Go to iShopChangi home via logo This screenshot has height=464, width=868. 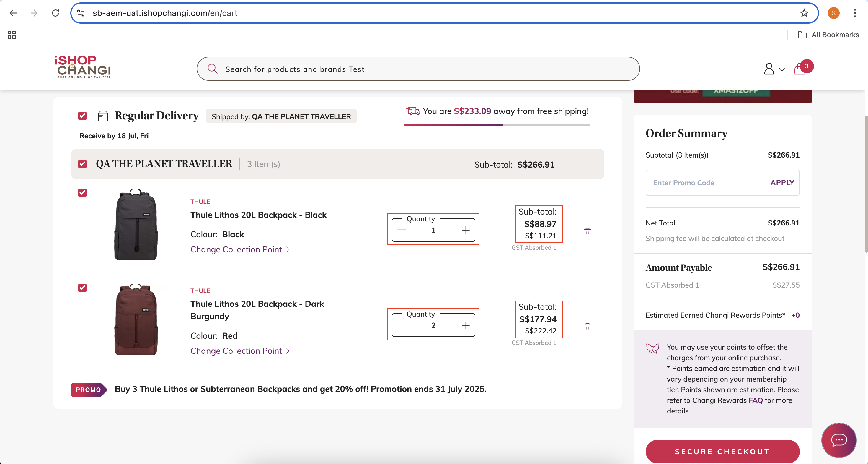(83, 67)
